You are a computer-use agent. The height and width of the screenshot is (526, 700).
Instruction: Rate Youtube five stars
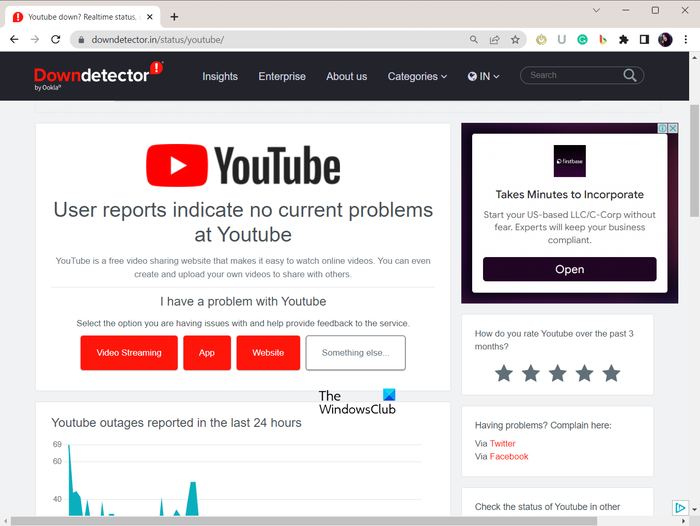pyautogui.click(x=611, y=373)
